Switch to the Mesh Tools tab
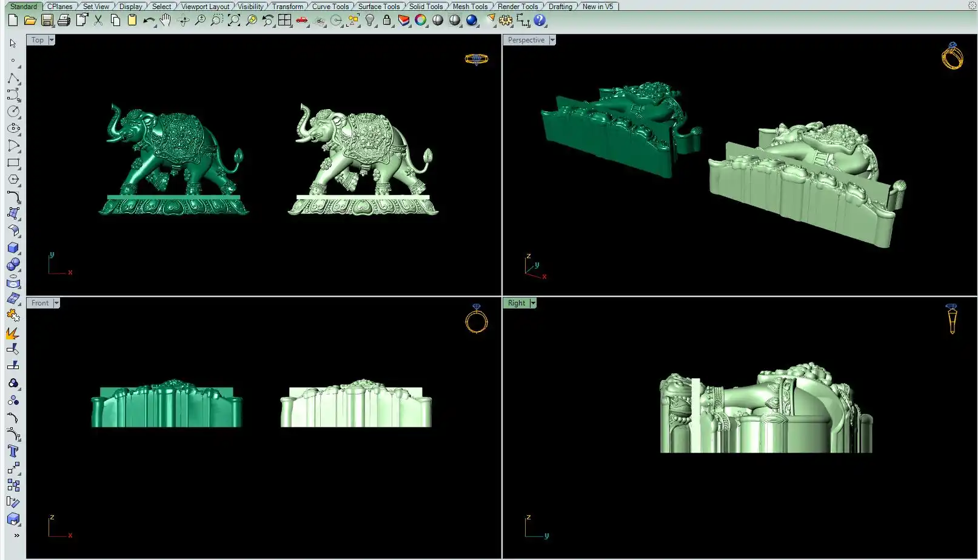978x560 pixels. pyautogui.click(x=470, y=7)
